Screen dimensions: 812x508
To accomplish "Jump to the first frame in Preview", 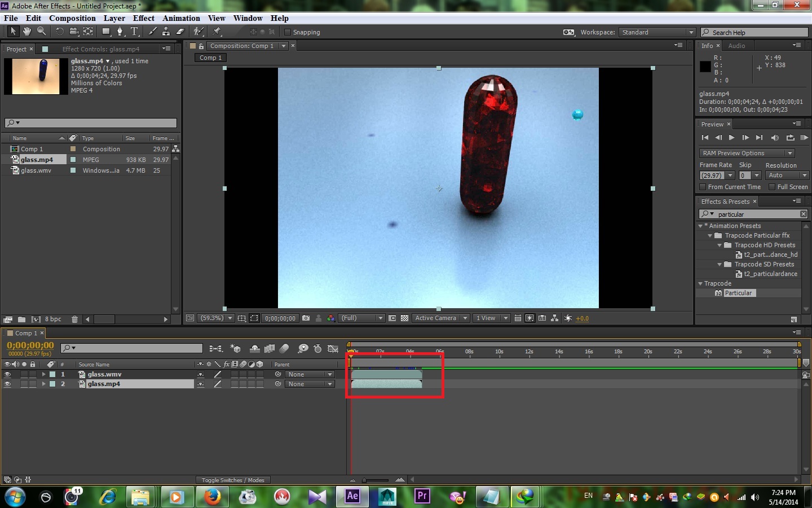I will 705,137.
